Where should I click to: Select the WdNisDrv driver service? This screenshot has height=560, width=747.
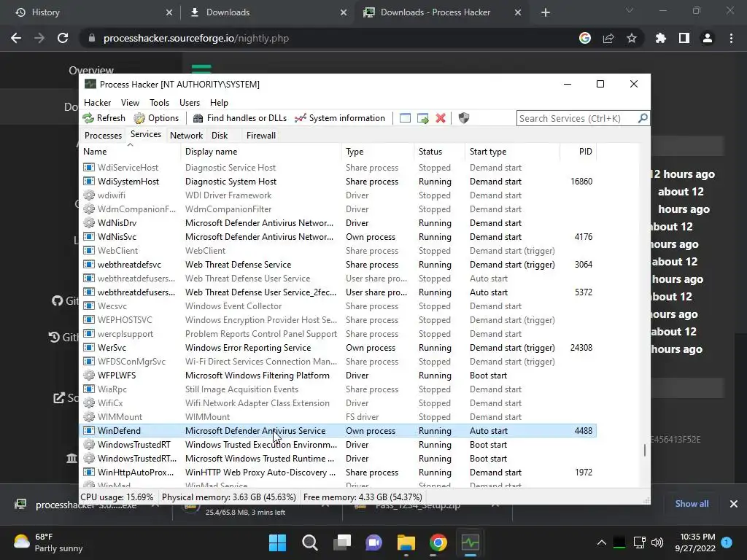click(338, 223)
